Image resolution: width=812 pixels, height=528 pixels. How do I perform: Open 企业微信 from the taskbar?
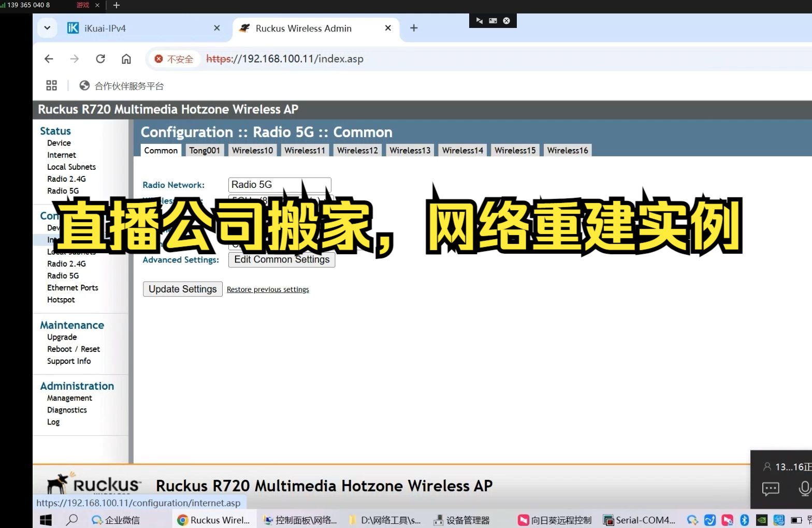coord(115,520)
